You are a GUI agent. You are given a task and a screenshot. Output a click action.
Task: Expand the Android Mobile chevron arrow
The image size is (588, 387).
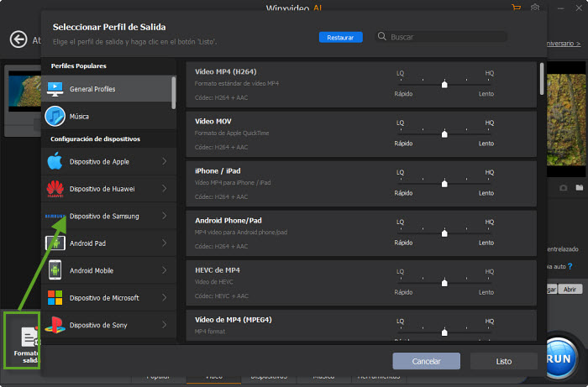(164, 270)
